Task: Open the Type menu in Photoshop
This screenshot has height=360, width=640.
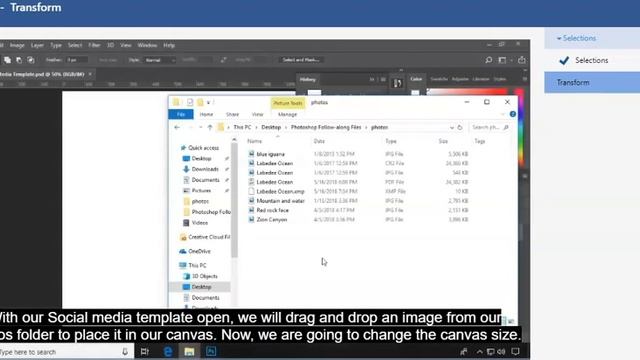Action: pos(56,45)
